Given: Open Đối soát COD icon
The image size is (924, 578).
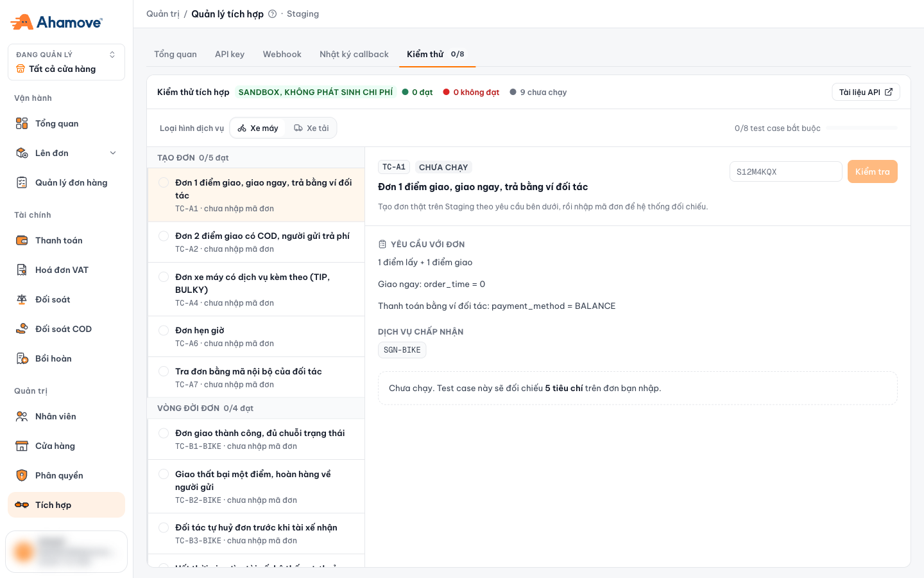Looking at the screenshot, I should [22, 329].
